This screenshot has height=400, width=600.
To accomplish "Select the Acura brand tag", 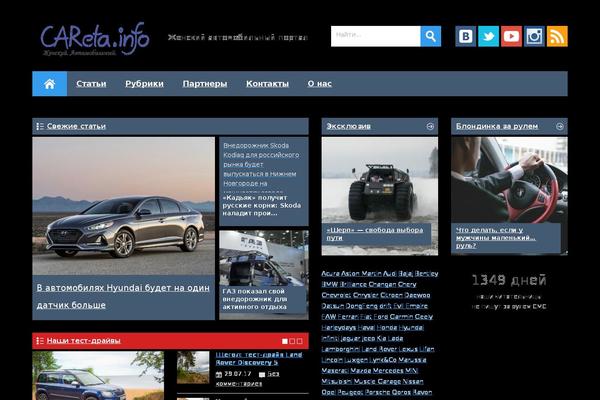I will (330, 274).
